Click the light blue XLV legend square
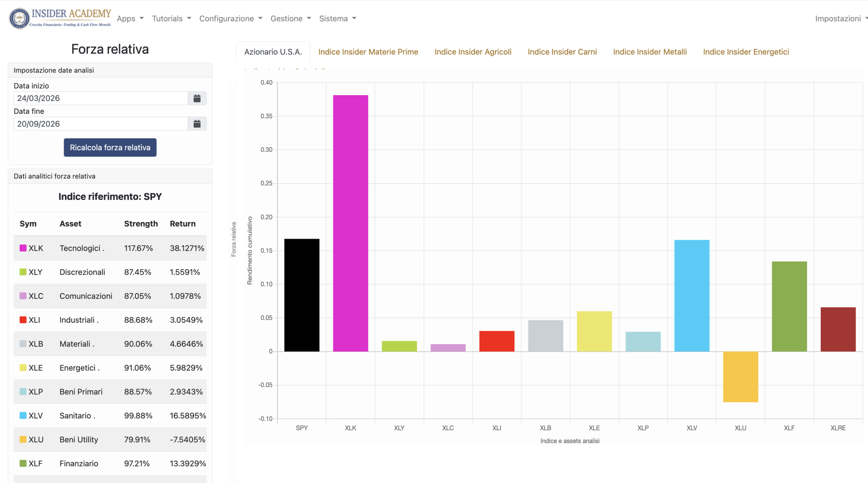Viewport: 868px width, 483px height. tap(23, 416)
